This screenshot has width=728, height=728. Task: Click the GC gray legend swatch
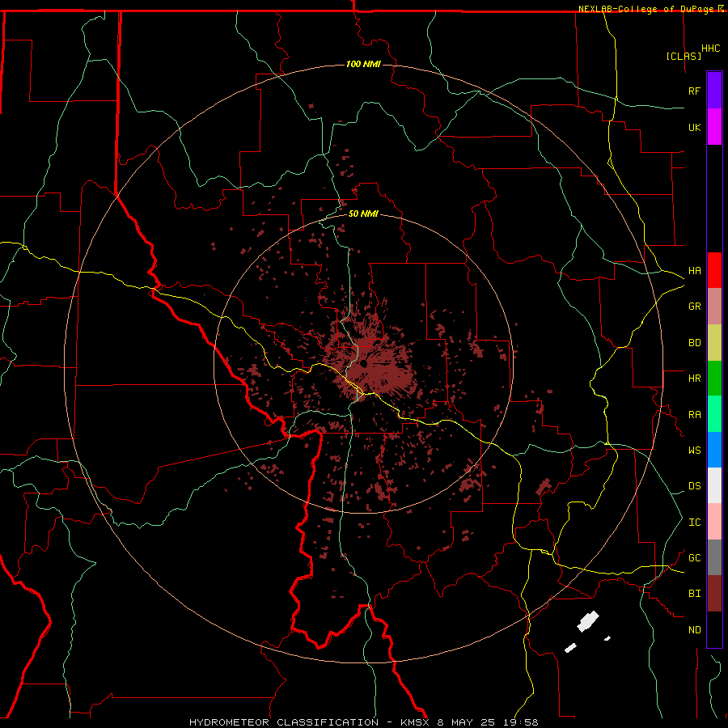(714, 557)
